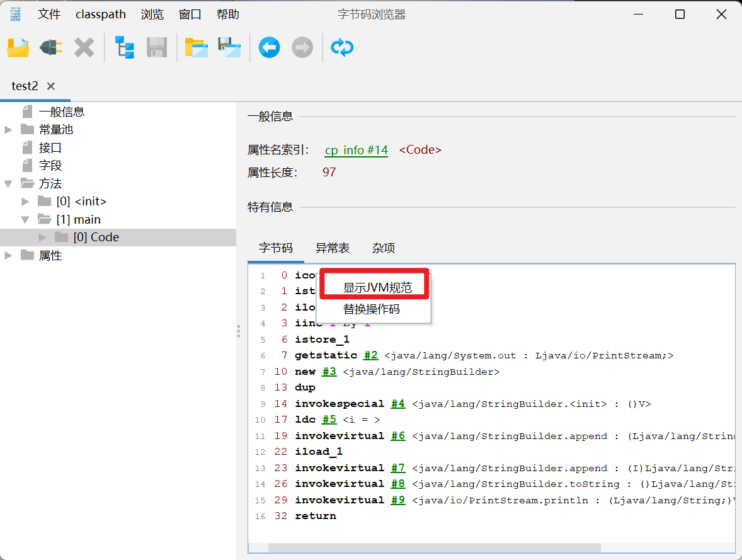Follow the #2 link on the getstatic line
742x560 pixels.
click(370, 355)
